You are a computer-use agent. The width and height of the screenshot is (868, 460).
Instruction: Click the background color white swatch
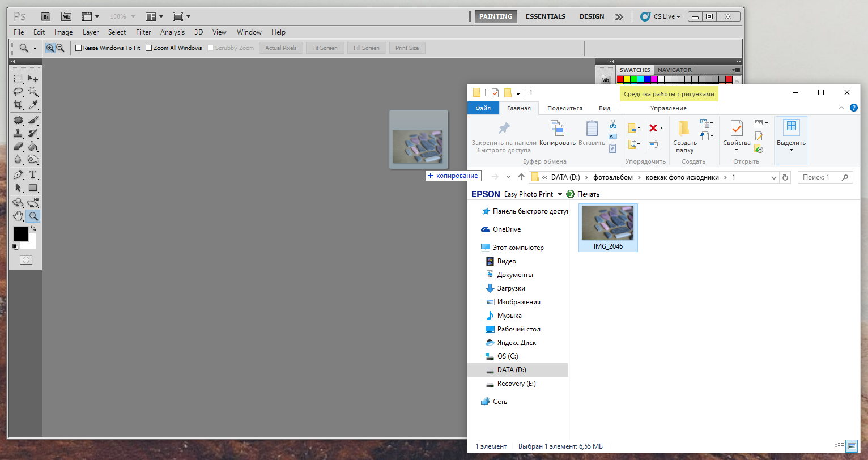pos(32,244)
